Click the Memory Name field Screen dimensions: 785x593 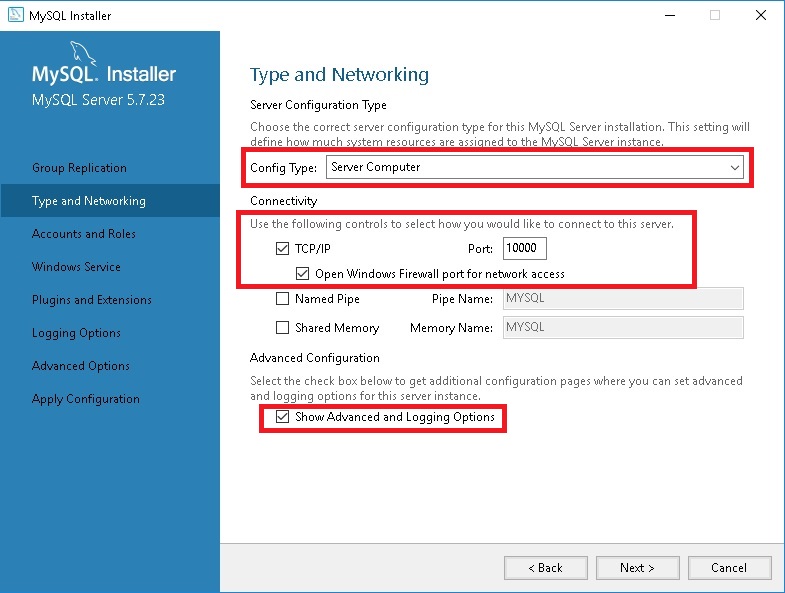click(623, 328)
